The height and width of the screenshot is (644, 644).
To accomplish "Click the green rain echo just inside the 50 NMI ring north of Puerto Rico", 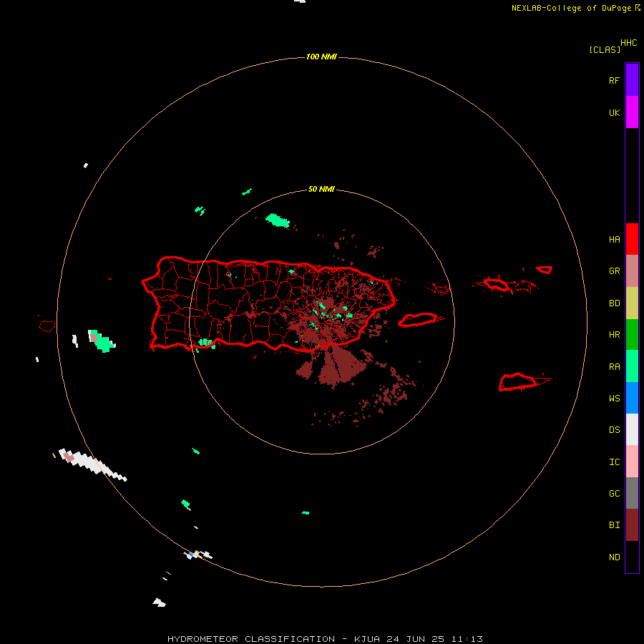I will [x=278, y=220].
